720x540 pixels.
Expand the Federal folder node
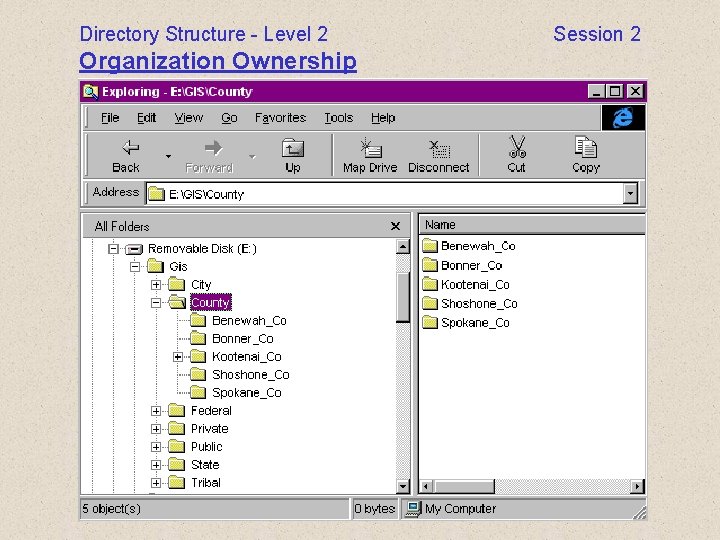[156, 411]
